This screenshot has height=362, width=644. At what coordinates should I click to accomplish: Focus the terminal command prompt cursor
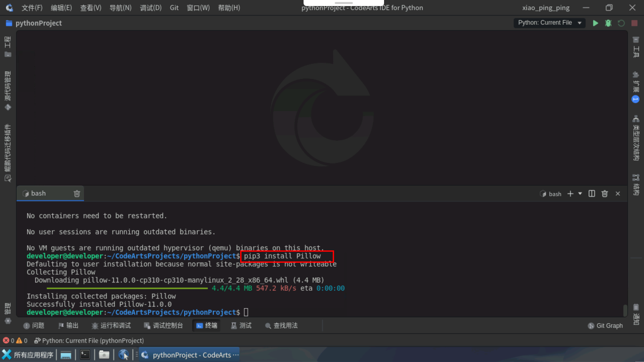[x=246, y=312]
